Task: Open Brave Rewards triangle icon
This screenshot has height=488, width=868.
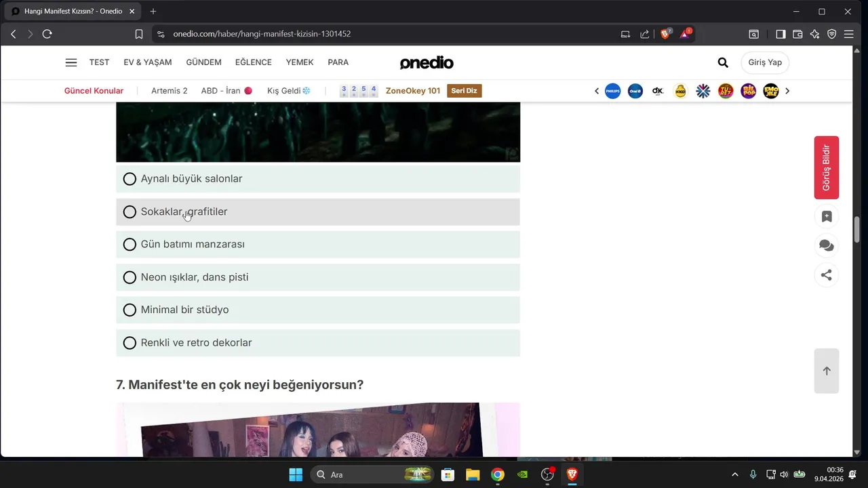Action: [686, 34]
